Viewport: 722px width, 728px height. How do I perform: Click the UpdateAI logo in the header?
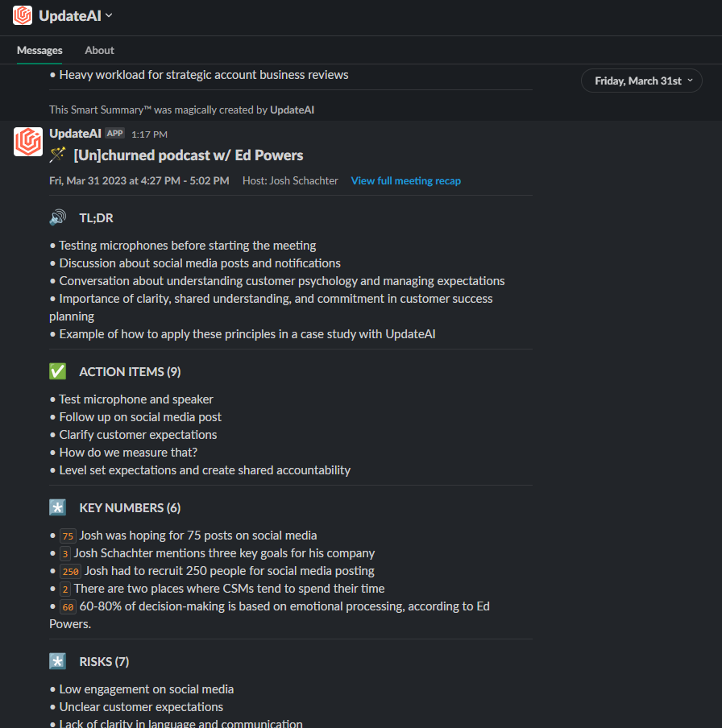point(23,15)
